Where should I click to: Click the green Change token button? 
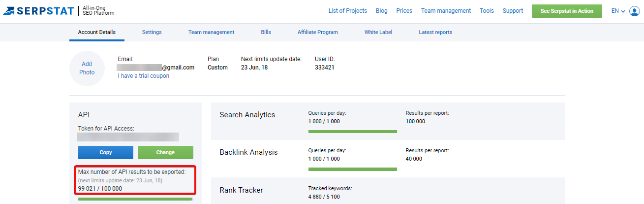165,152
